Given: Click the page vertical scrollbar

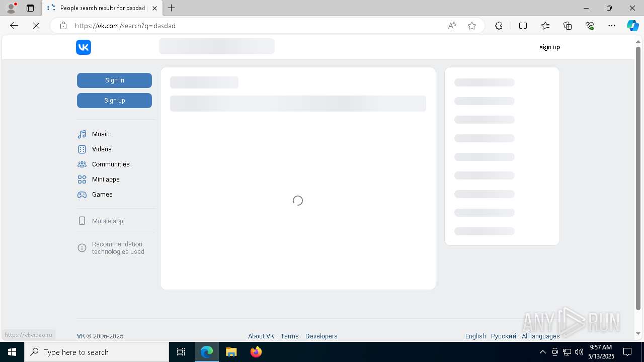Looking at the screenshot, I should coord(638,178).
